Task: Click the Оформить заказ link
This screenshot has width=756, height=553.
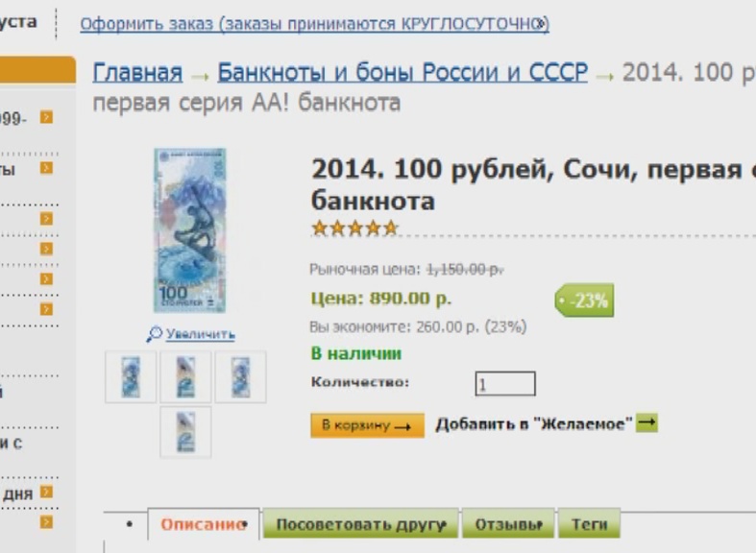Action: pyautogui.click(x=314, y=24)
